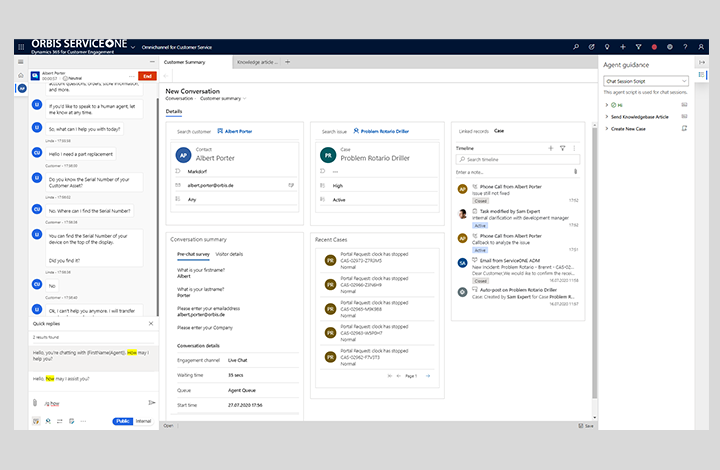
Task: End the conversation with End button
Action: [x=147, y=76]
